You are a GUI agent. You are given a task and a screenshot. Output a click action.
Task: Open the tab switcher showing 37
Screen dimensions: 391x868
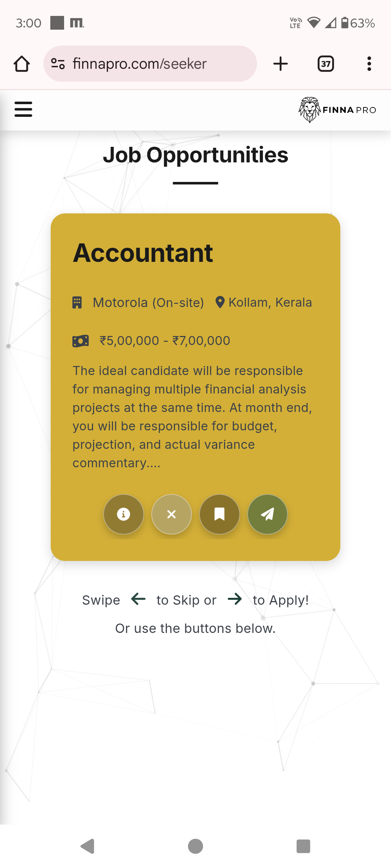pos(326,64)
